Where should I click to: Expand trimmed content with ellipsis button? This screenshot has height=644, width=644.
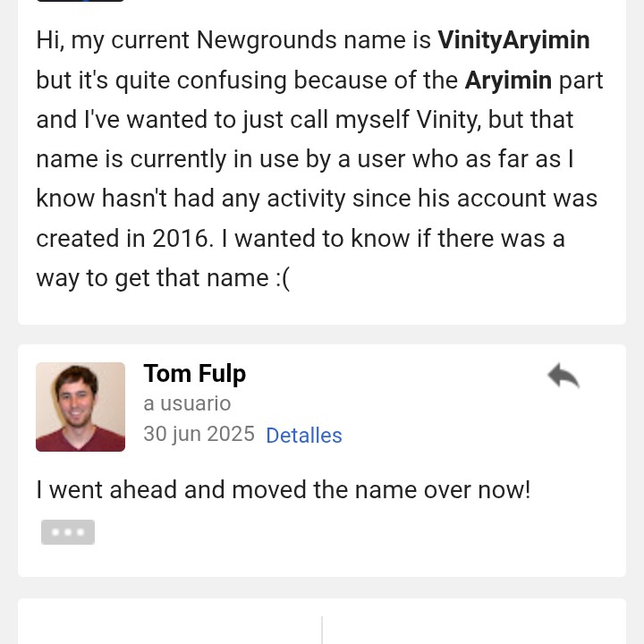point(68,532)
